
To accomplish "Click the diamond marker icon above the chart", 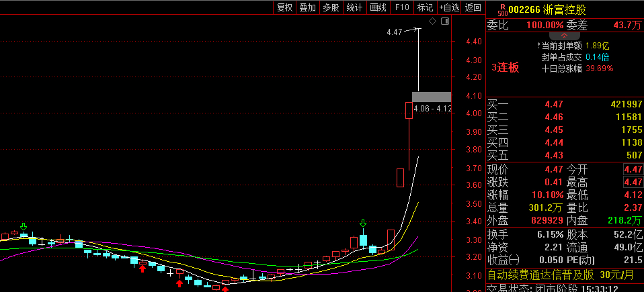I will pyautogui.click(x=432, y=21).
